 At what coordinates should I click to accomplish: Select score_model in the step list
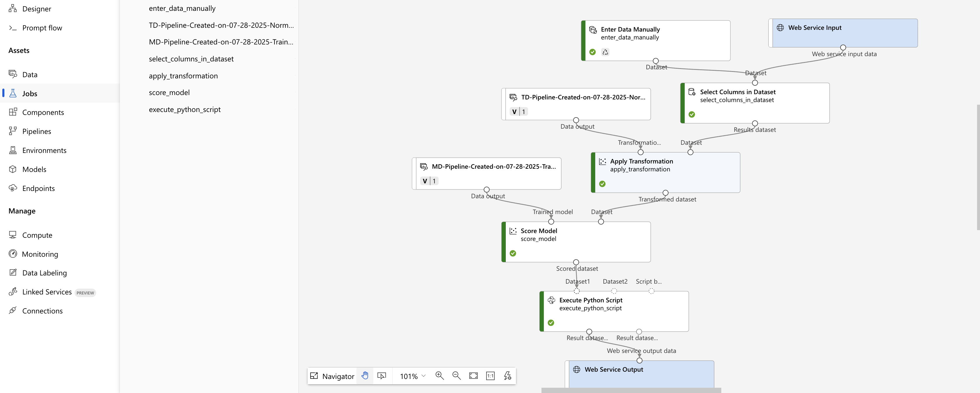169,92
